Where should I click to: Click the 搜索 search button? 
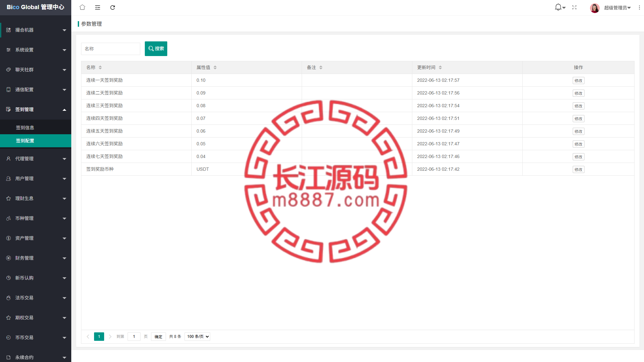[156, 49]
